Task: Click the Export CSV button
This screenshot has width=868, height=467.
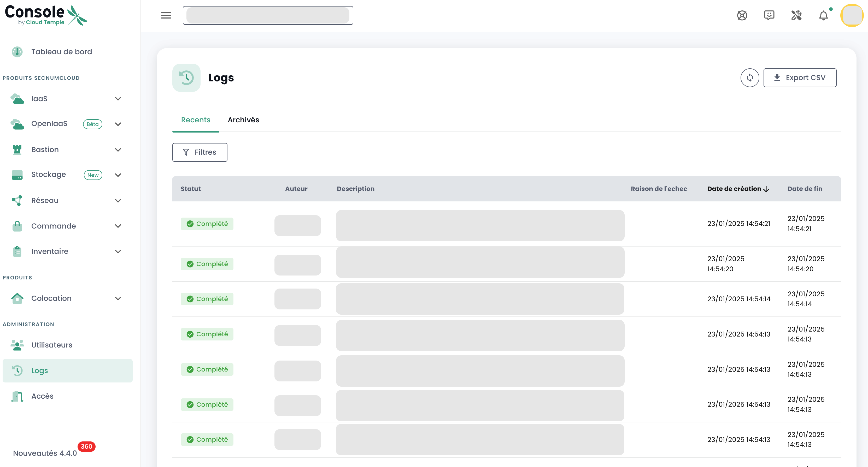Action: (x=800, y=78)
